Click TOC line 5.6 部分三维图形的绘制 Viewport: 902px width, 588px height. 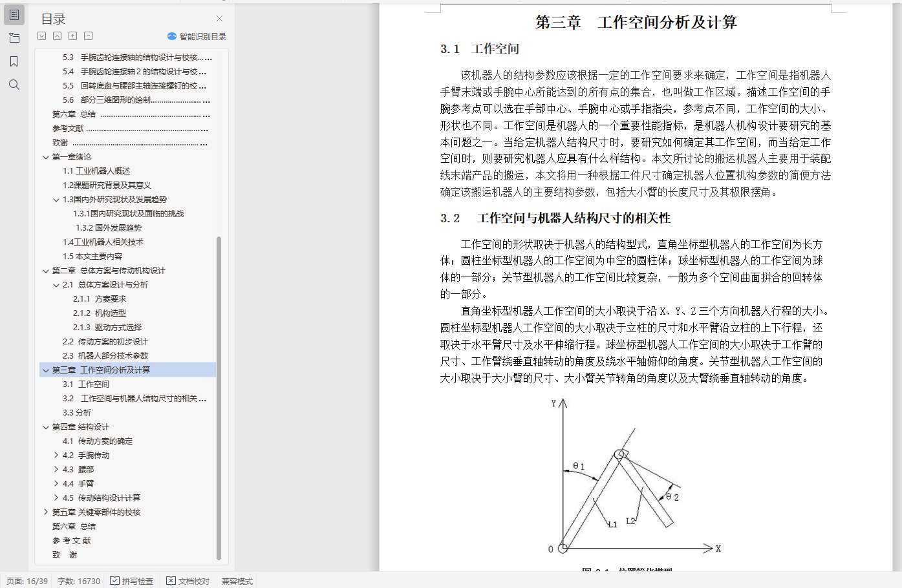[136, 100]
